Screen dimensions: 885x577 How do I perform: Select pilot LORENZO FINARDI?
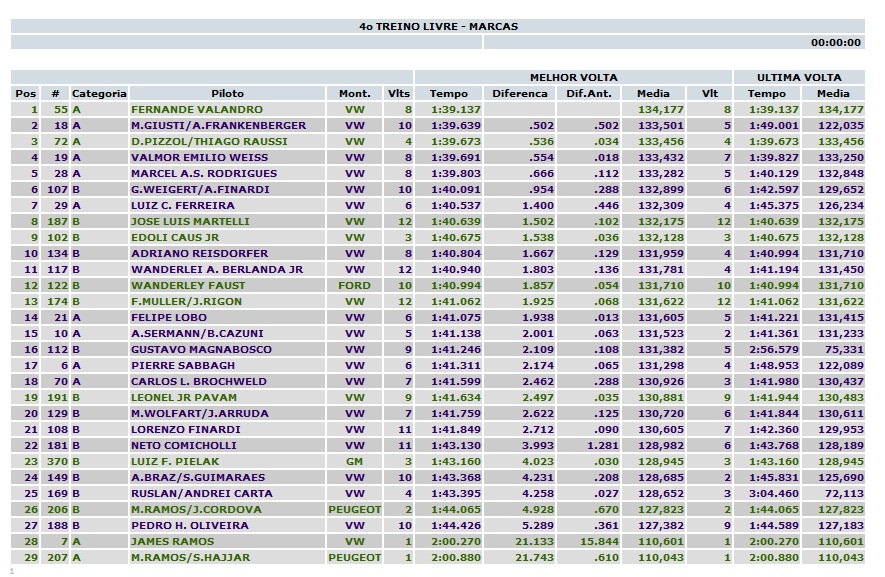[186, 430]
